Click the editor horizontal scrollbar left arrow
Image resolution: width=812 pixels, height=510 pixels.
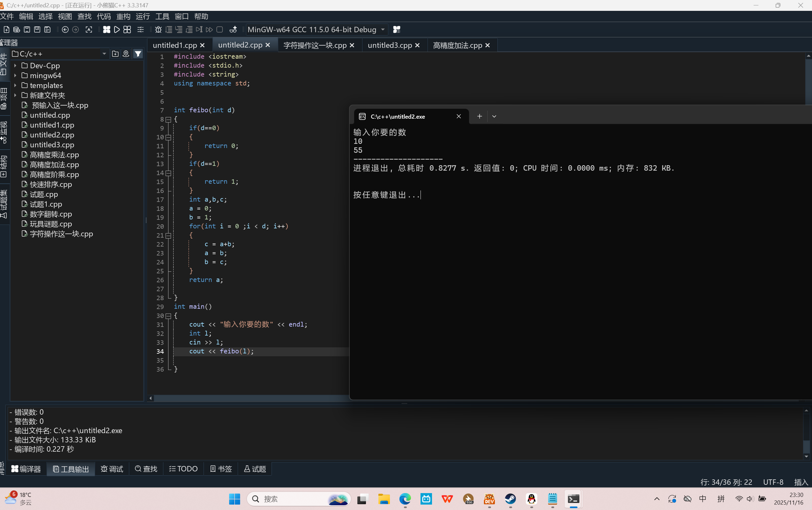(151, 398)
